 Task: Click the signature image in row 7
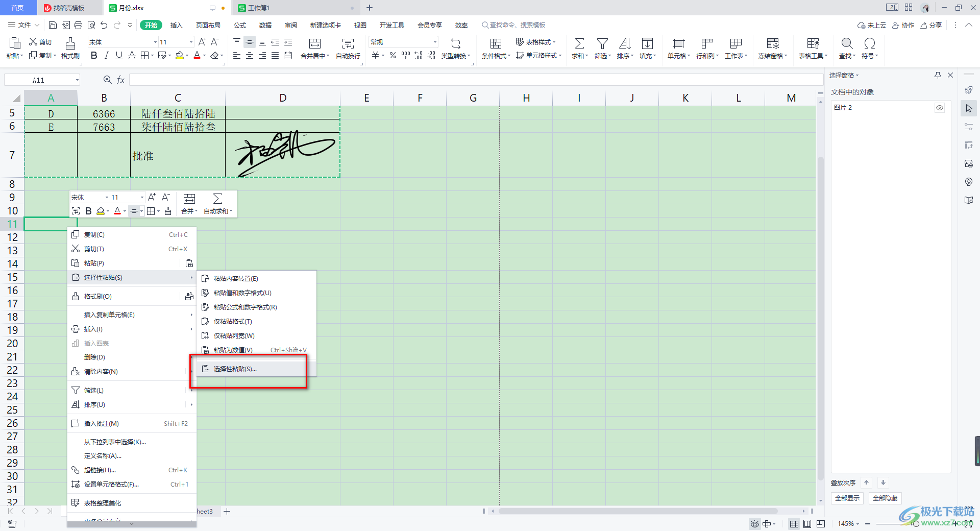(x=284, y=153)
